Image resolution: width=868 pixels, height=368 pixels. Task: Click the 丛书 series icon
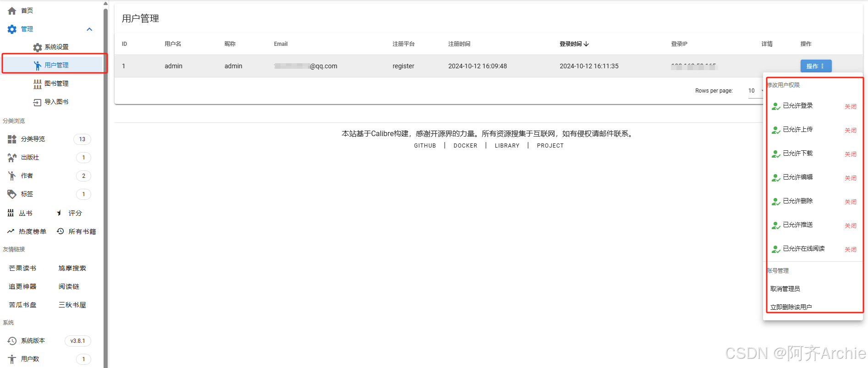11,213
